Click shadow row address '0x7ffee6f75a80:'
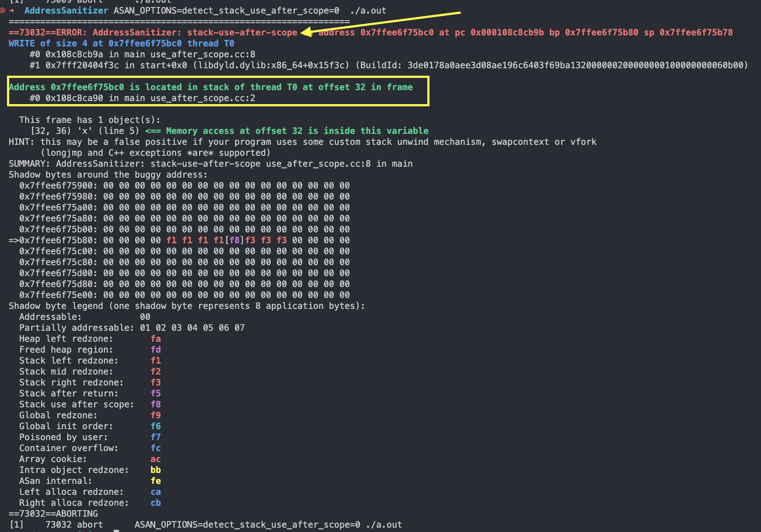This screenshot has height=532, width=761. [x=59, y=218]
